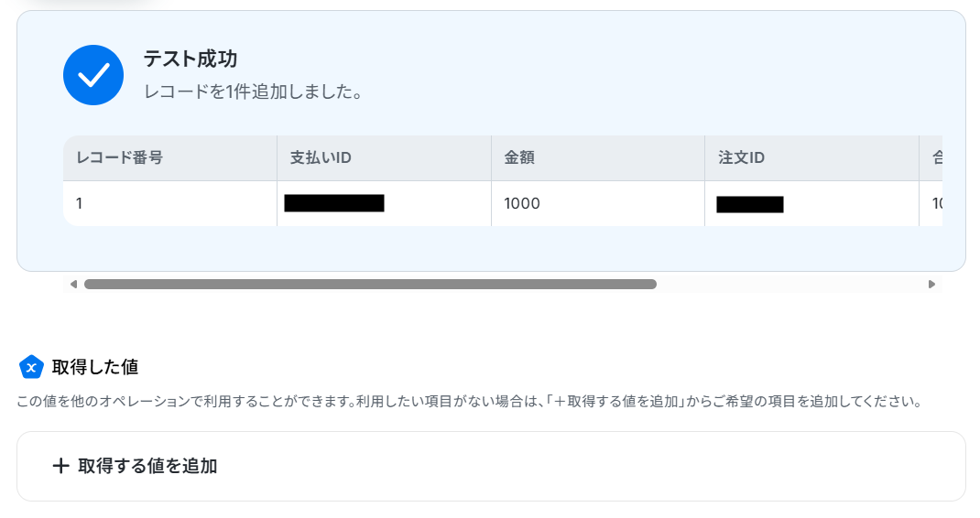
Task: Click the テスト成功 heading text
Action: point(191,59)
